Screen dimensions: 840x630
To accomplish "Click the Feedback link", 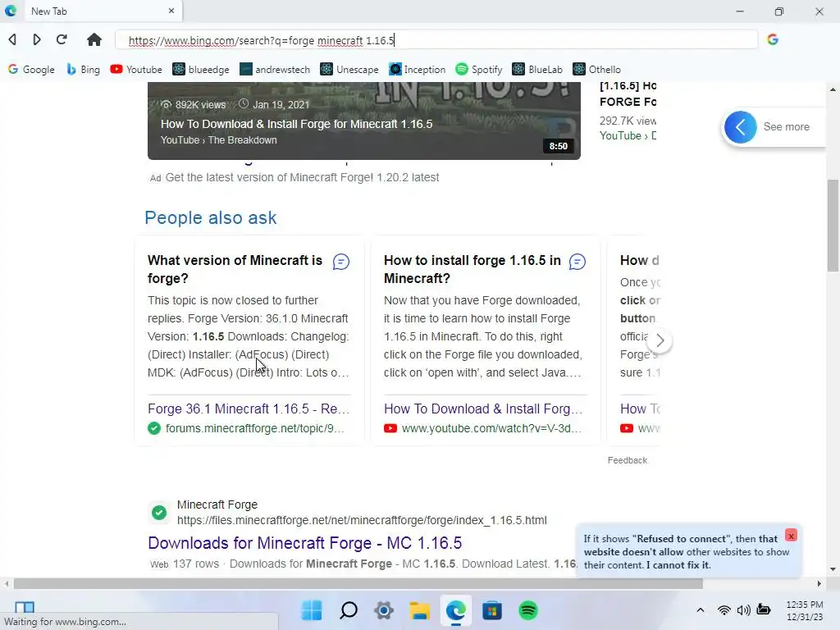I will click(628, 461).
